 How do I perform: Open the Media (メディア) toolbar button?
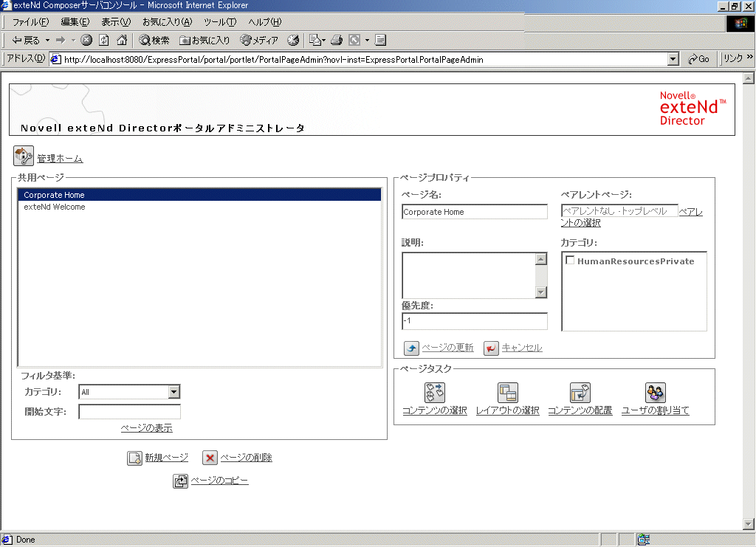click(x=259, y=40)
